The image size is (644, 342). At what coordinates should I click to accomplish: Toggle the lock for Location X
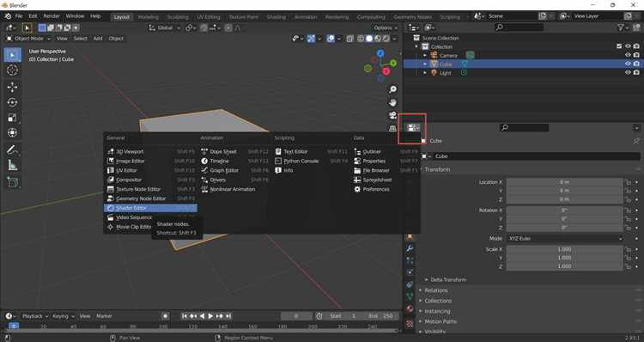(628, 182)
